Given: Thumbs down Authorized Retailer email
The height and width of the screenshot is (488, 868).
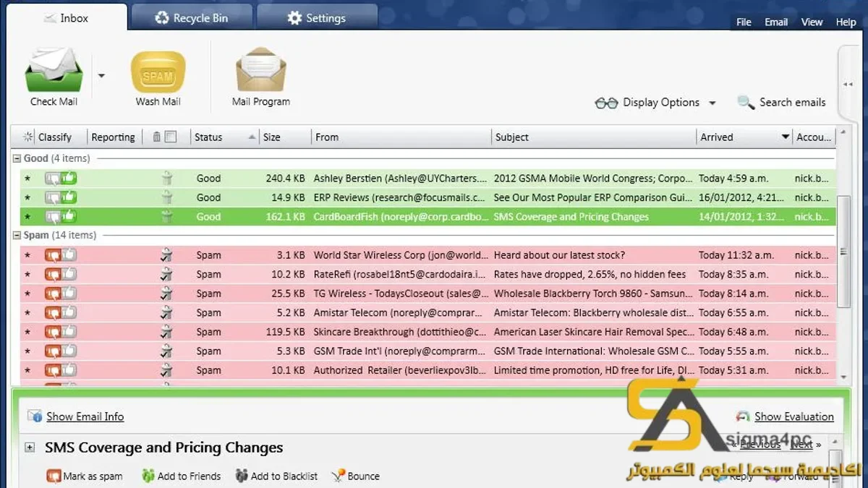Looking at the screenshot, I should tap(53, 370).
